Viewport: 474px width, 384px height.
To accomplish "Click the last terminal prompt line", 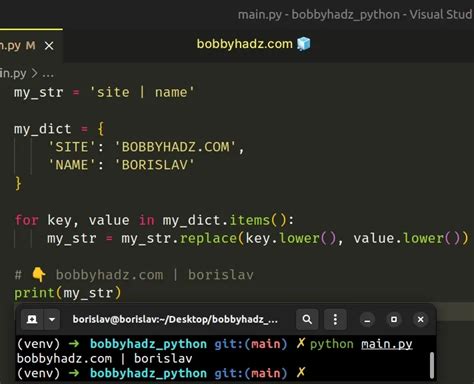I will pyautogui.click(x=161, y=373).
